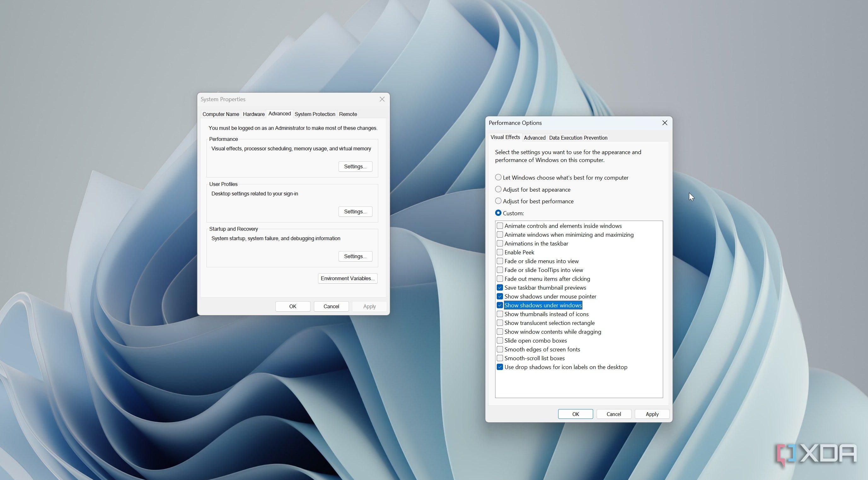Check Animate windows when minimizing and maximizing
Image resolution: width=868 pixels, height=480 pixels.
click(x=500, y=234)
